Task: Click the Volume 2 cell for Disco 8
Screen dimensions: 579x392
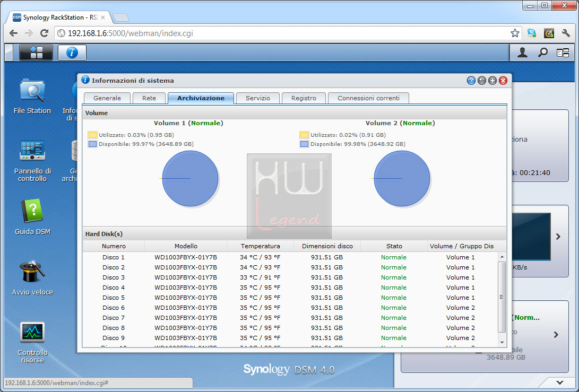Action: 461,328
